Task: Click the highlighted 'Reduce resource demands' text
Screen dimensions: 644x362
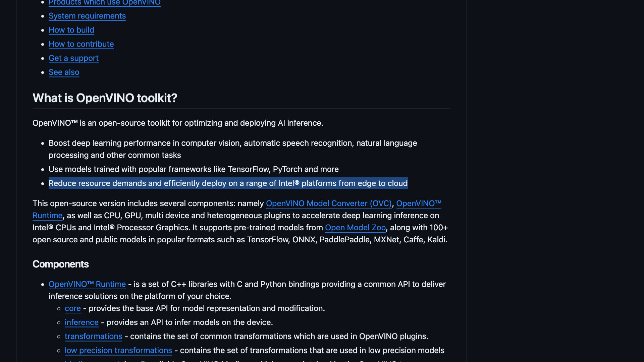Action: point(228,183)
